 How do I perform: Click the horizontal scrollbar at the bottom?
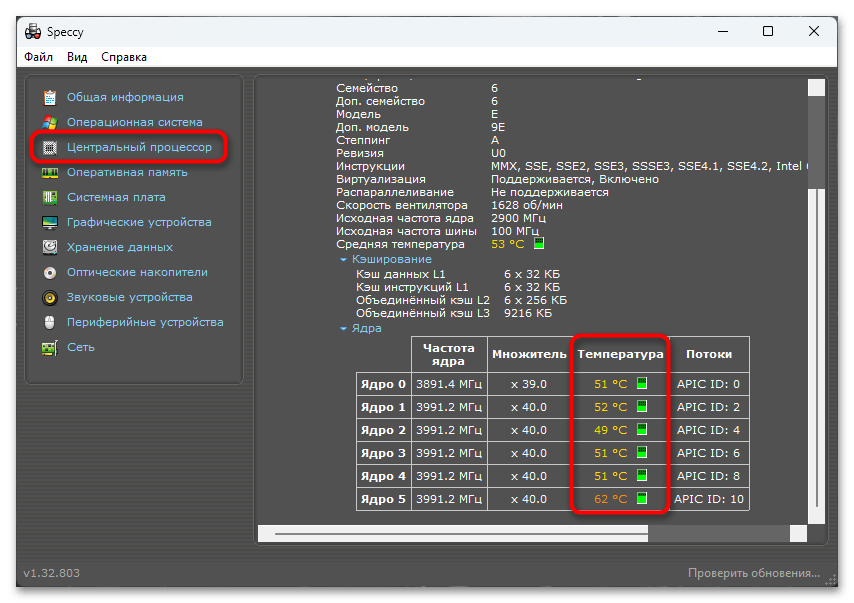point(460,535)
